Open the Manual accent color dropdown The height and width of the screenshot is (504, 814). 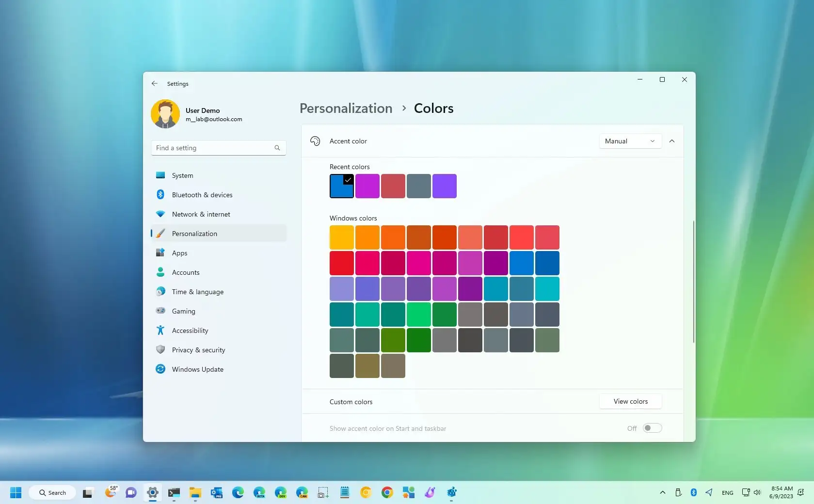[630, 142]
